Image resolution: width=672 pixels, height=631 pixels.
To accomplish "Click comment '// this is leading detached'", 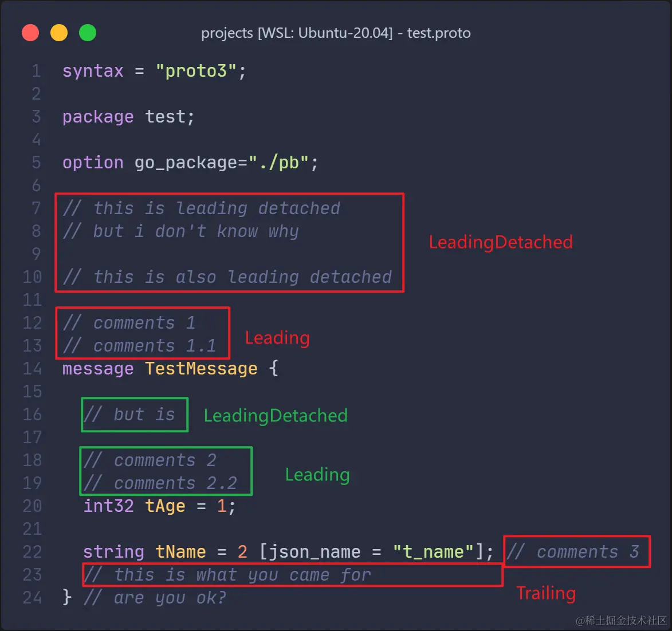I will point(202,208).
